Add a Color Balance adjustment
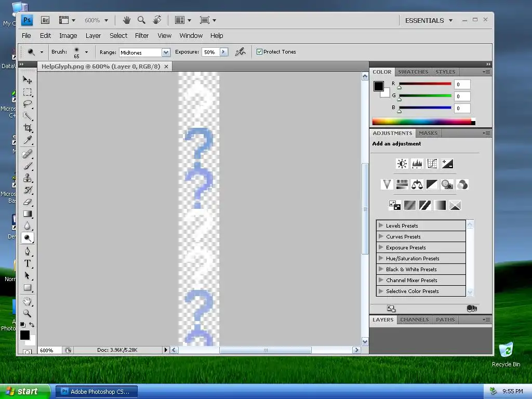The image size is (532, 399). tap(417, 184)
